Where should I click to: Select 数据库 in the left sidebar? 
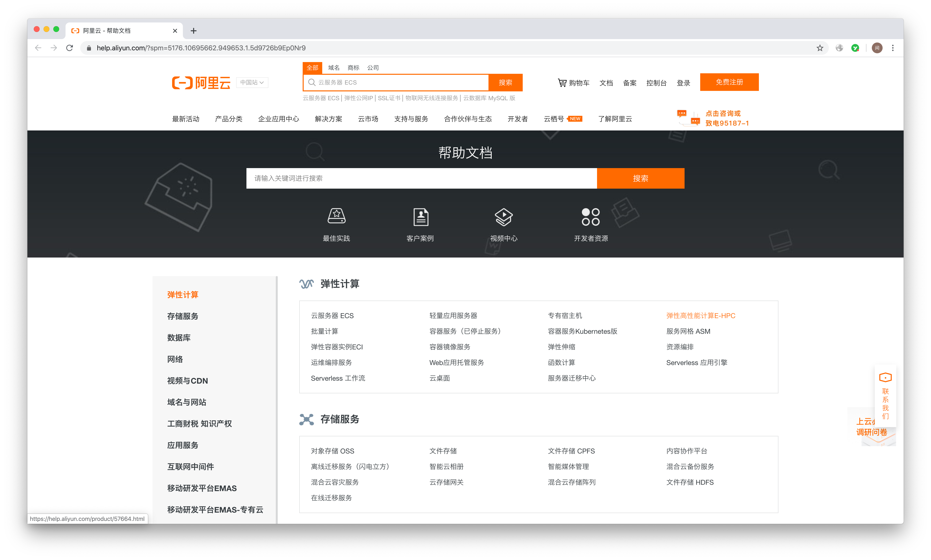178,338
